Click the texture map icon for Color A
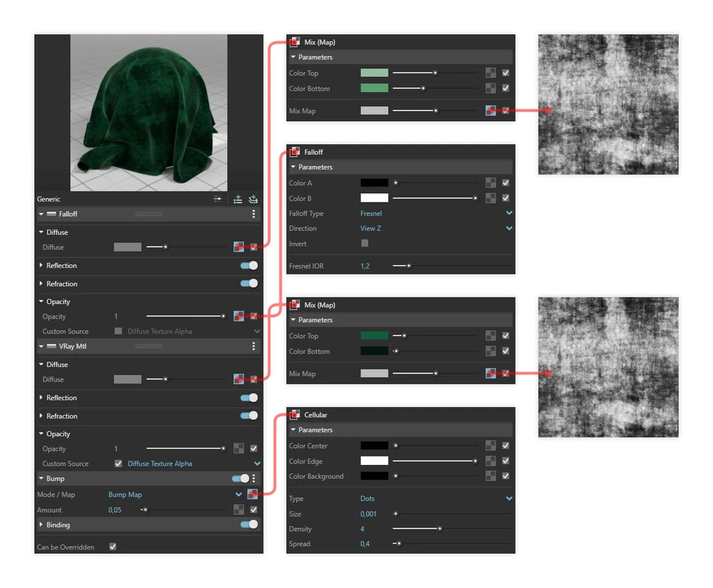 (491, 183)
